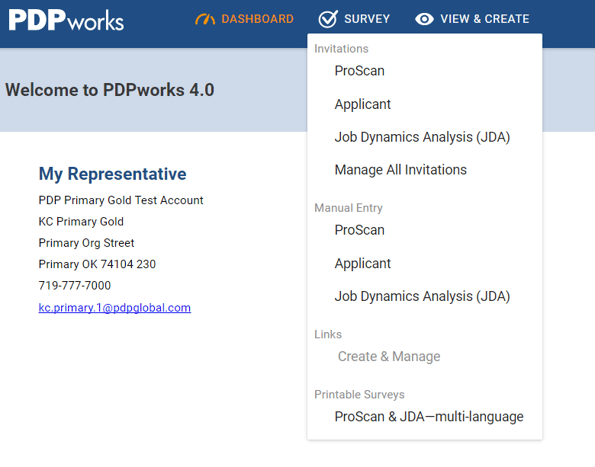Image resolution: width=595 pixels, height=467 pixels.
Task: Collapse the SURVEY dropdown menu
Action: point(354,19)
